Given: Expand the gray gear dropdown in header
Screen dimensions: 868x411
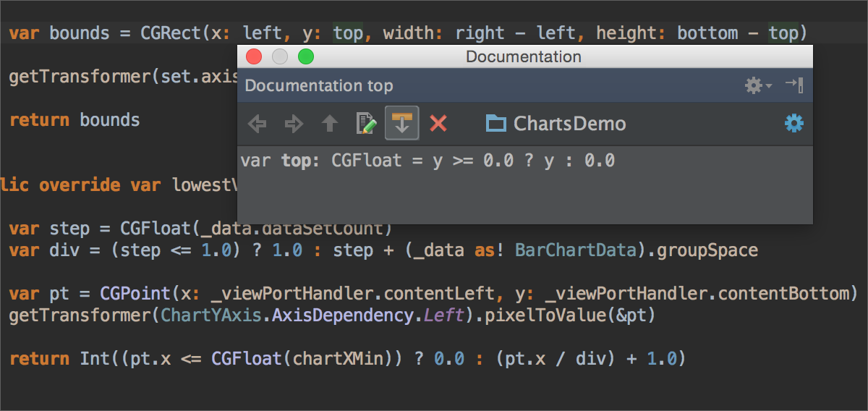Looking at the screenshot, I should tap(757, 86).
